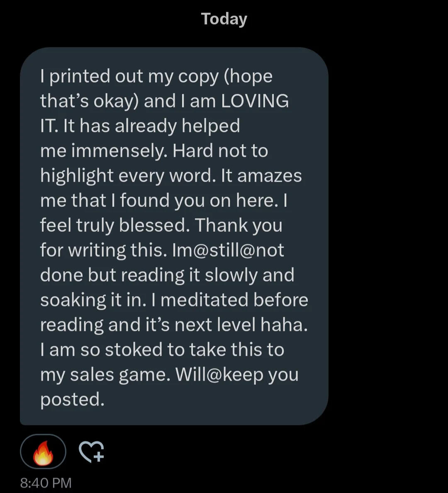
Task: Click the Im@still@not text in the message
Action: click(228, 250)
